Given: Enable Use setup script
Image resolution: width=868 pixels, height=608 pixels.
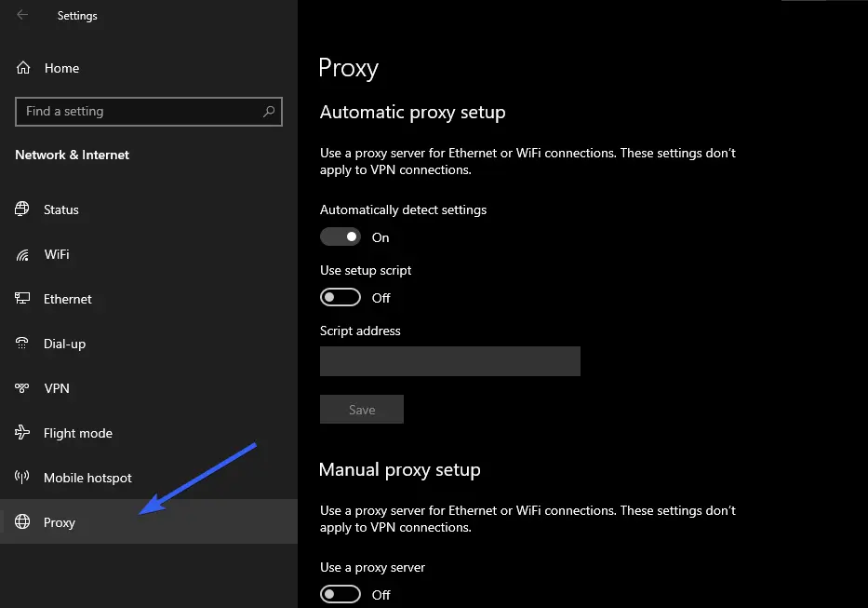Looking at the screenshot, I should pyautogui.click(x=340, y=297).
